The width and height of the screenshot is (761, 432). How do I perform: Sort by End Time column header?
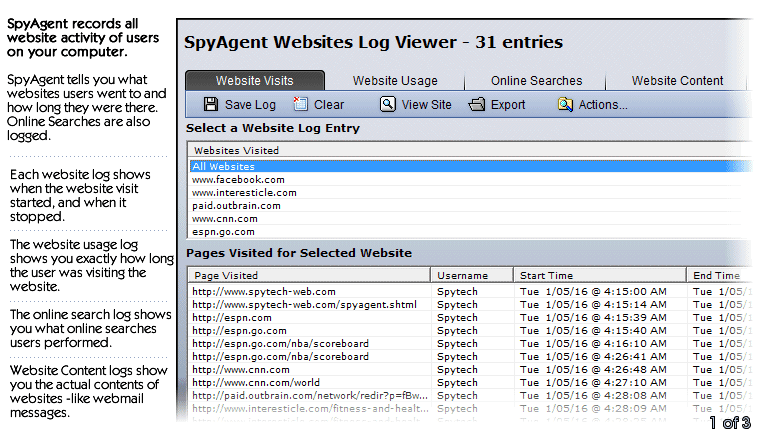coord(720,275)
